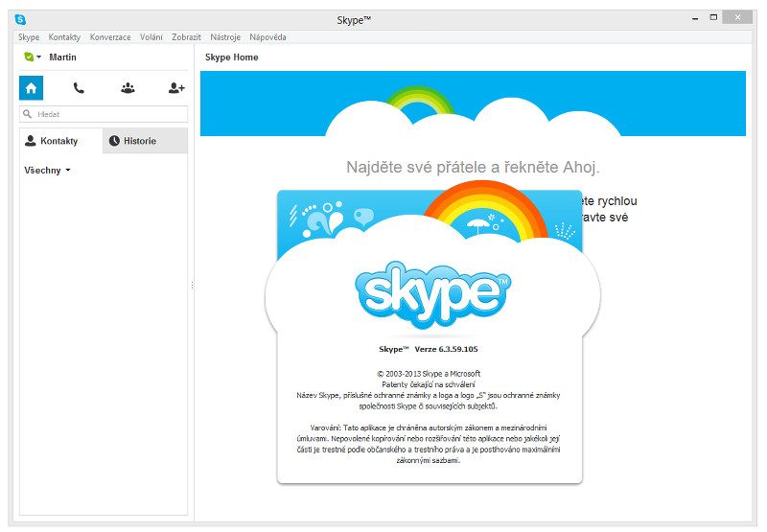Click the Martin profile name
Image resolution: width=767 pixels, height=532 pixels.
[62, 58]
